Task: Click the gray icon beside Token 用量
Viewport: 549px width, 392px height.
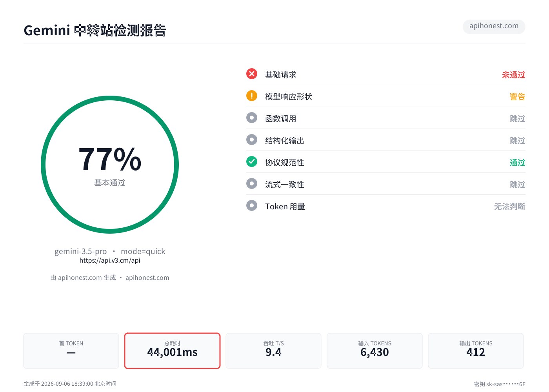Action: point(252,205)
